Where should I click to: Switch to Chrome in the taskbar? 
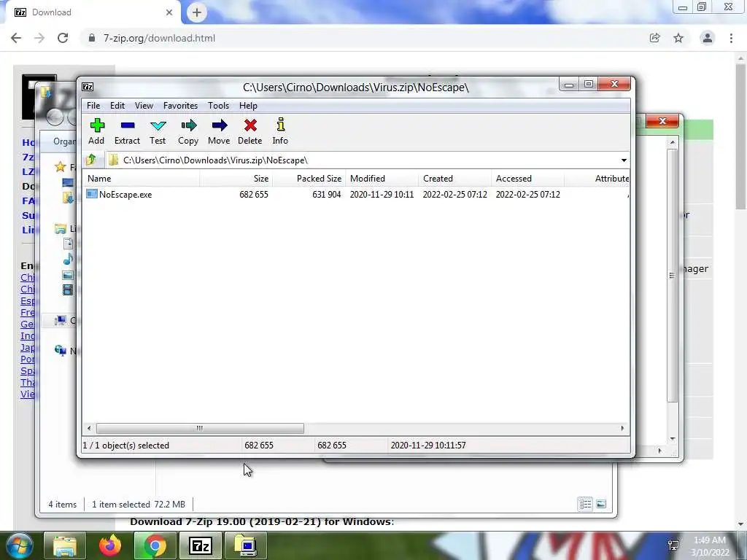[x=155, y=545]
